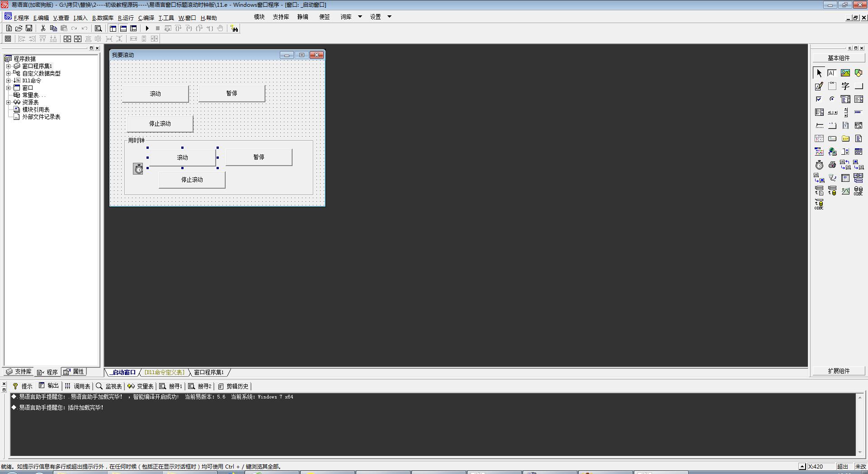
Task: Click the top 暂停 button on form
Action: click(x=231, y=94)
